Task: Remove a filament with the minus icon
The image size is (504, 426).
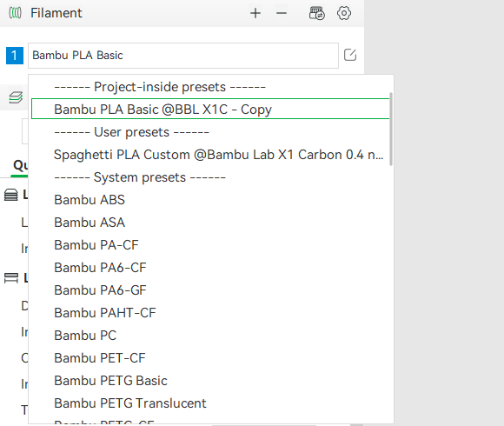Action: [282, 13]
